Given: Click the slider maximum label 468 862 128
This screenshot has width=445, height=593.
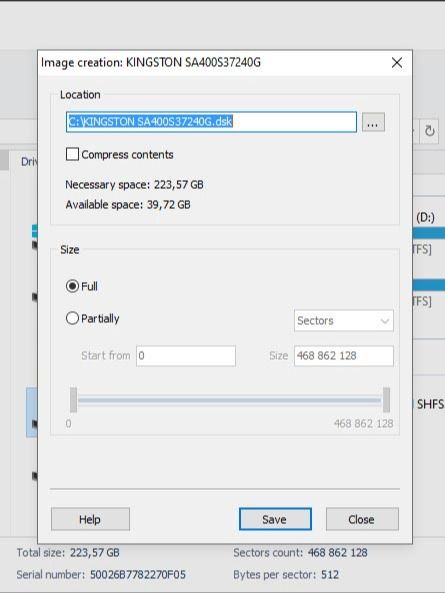Looking at the screenshot, I should pos(363,423).
